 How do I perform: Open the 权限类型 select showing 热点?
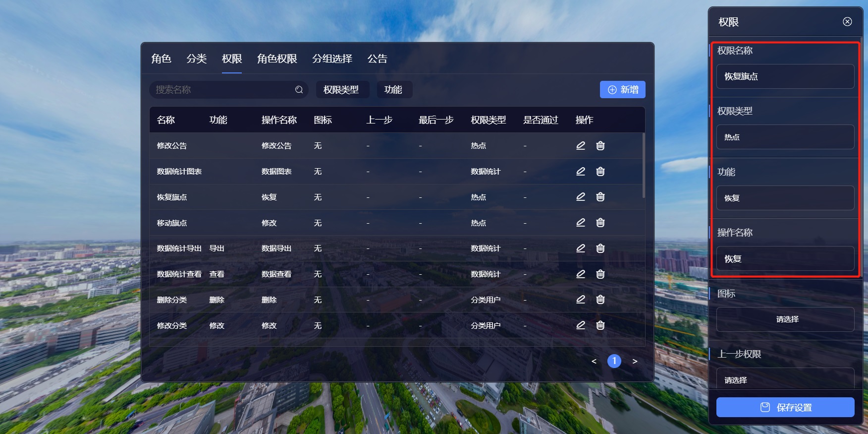click(785, 137)
